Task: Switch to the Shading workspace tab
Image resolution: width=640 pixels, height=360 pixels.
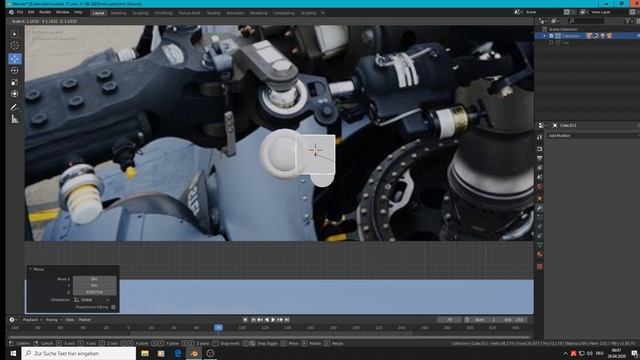Action: [213, 13]
